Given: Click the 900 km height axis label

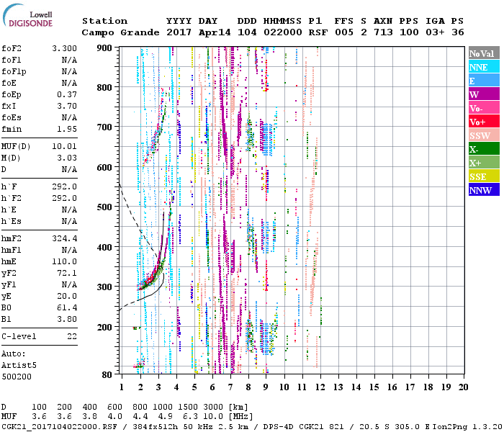Looking at the screenshot, I should (x=104, y=48).
